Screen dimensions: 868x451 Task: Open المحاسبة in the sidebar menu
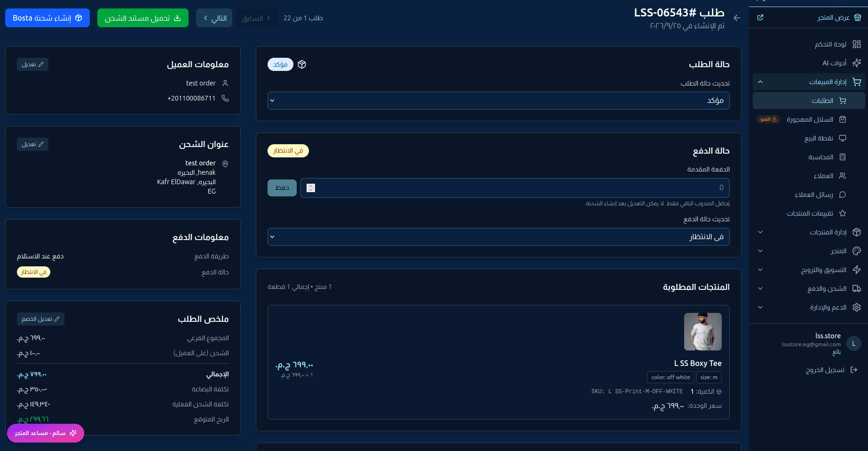pos(809,157)
